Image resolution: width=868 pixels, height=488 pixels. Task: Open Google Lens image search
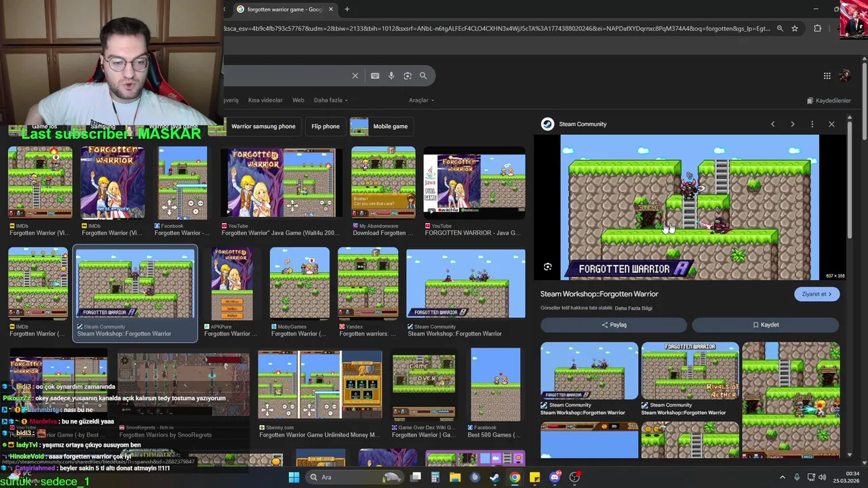coord(408,76)
